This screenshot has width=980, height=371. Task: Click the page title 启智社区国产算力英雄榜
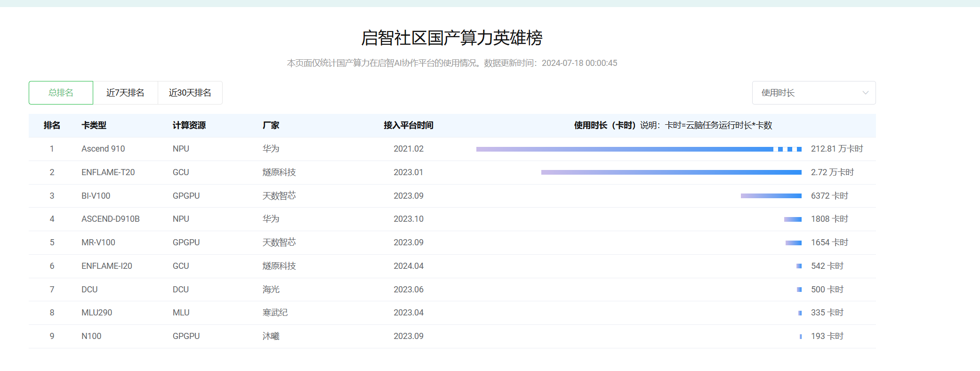click(x=452, y=38)
